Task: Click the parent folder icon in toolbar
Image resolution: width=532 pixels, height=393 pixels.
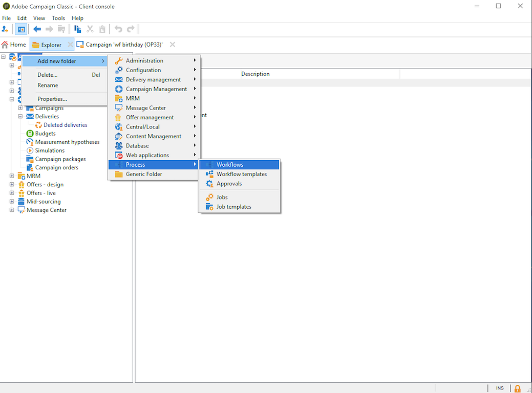Action: [x=61, y=29]
